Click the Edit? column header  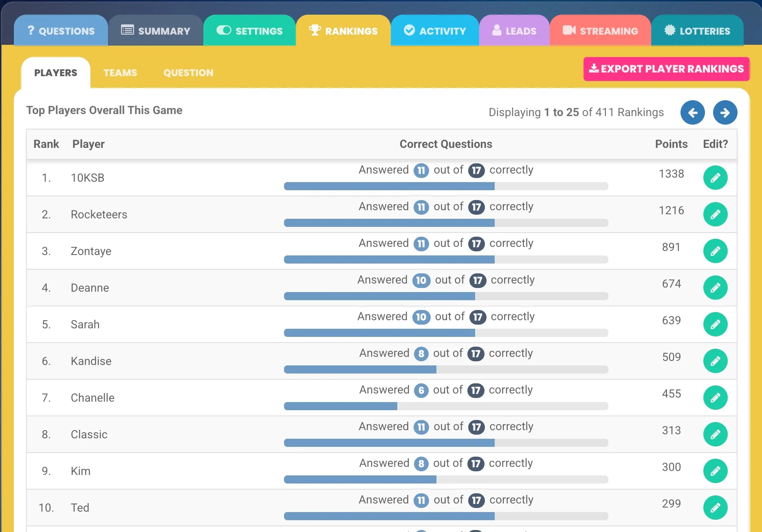[715, 144]
